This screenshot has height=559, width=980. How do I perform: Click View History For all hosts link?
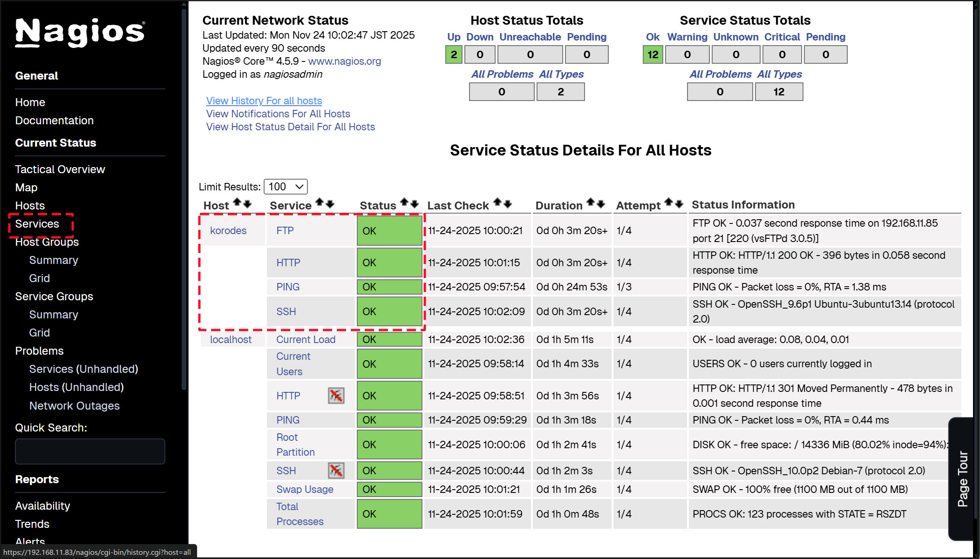pyautogui.click(x=264, y=101)
